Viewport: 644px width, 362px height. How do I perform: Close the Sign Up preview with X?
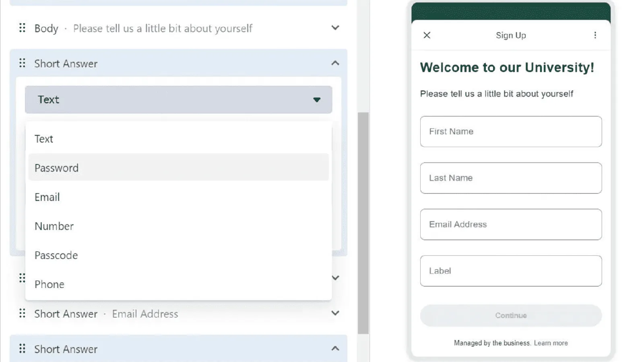coord(427,35)
